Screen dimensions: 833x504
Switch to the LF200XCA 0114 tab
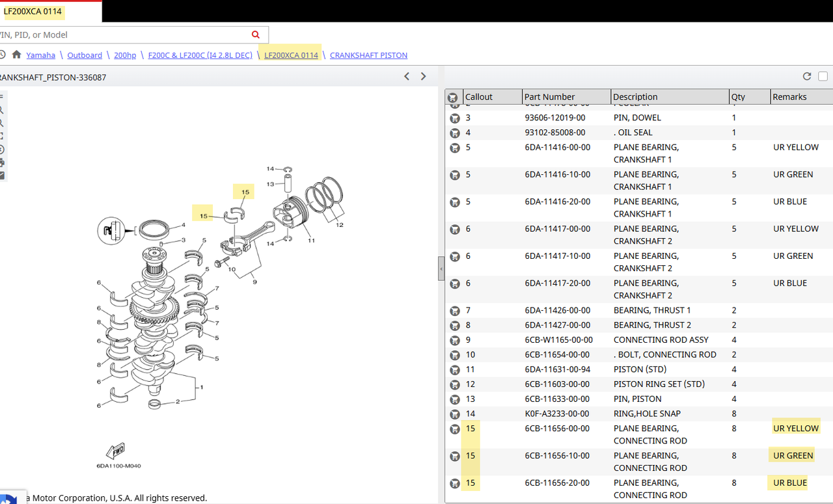(x=33, y=11)
